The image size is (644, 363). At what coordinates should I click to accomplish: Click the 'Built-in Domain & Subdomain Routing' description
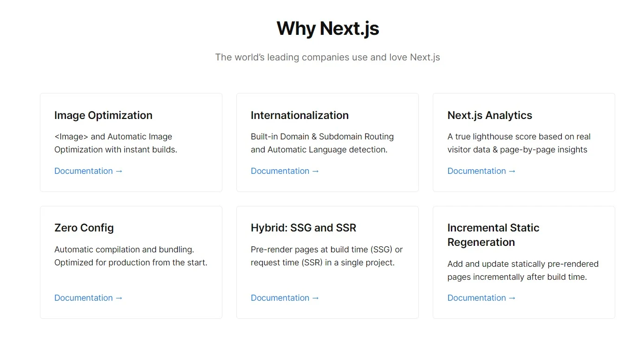tap(322, 143)
